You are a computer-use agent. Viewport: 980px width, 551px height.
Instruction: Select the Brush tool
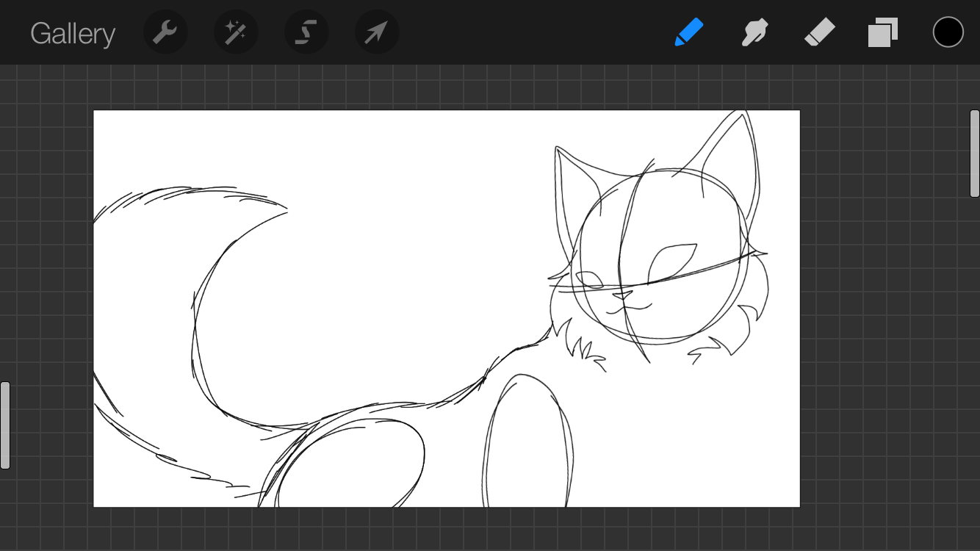pyautogui.click(x=688, y=32)
